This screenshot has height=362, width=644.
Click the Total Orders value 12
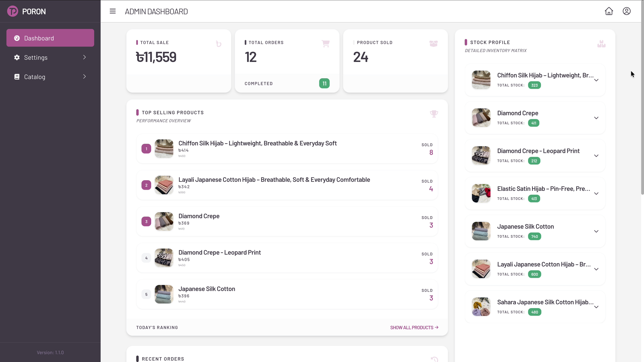point(251,57)
